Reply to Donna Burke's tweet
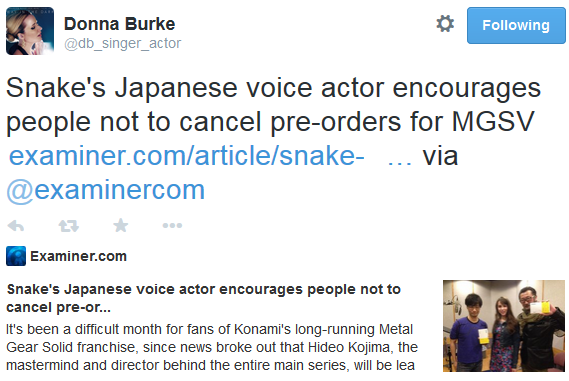The image size is (569, 381). point(16,226)
